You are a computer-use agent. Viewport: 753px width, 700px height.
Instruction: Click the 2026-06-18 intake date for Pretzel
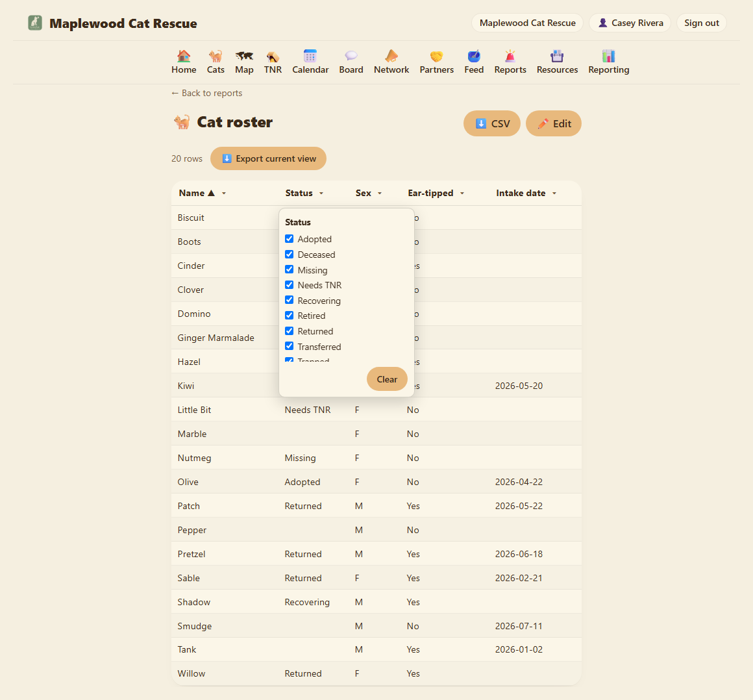point(519,554)
